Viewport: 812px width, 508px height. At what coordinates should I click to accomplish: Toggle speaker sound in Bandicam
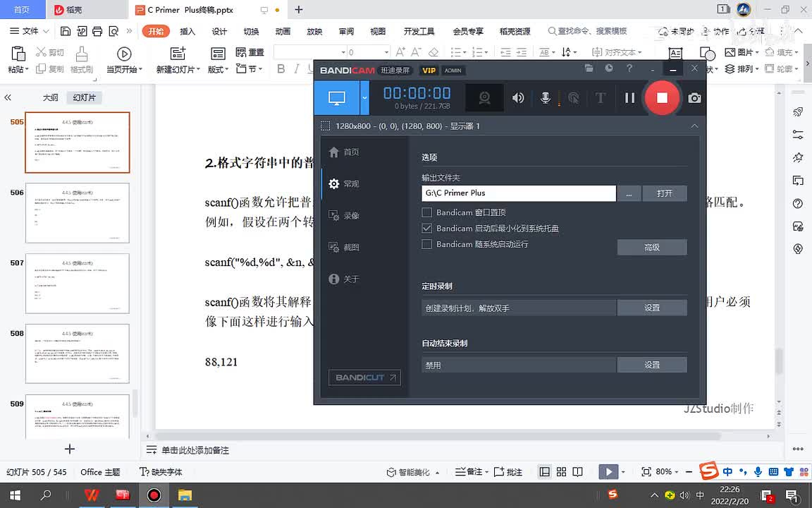pyautogui.click(x=518, y=97)
